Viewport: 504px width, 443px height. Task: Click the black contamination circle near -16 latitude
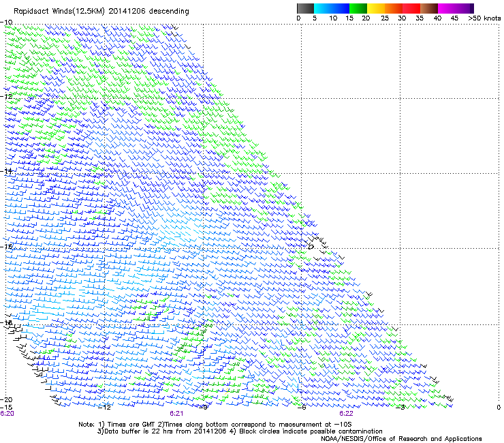[311, 247]
